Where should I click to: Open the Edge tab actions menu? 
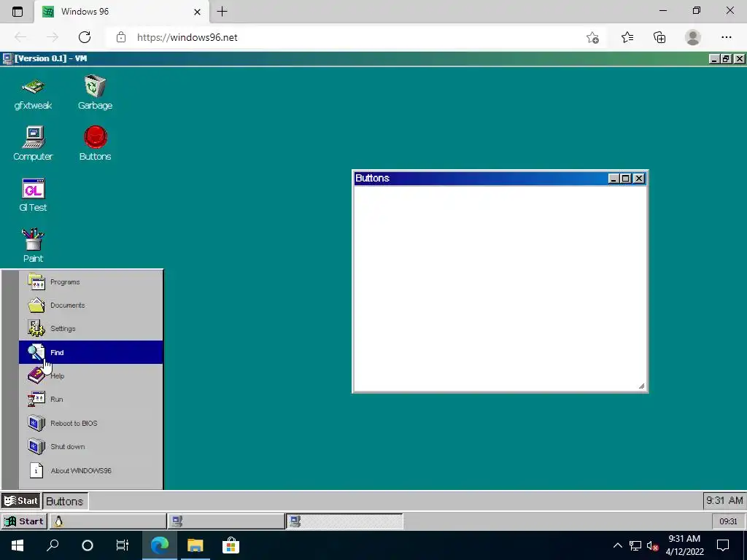coord(18,12)
